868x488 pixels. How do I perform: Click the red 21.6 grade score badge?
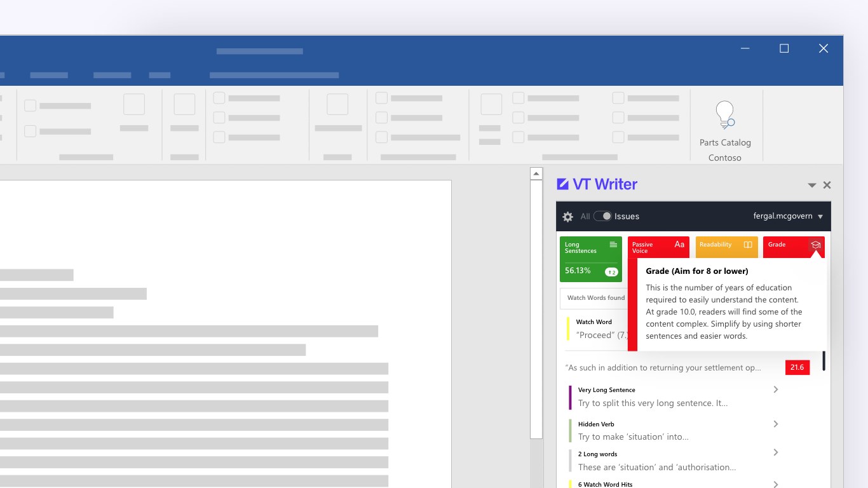tap(797, 367)
